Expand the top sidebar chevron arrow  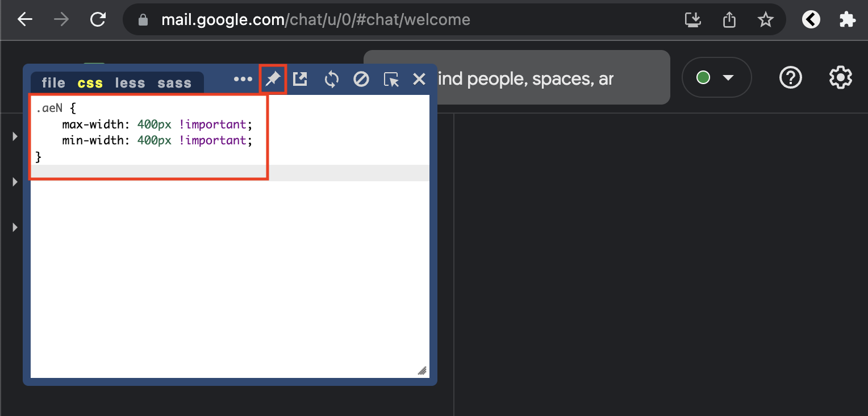[x=14, y=136]
